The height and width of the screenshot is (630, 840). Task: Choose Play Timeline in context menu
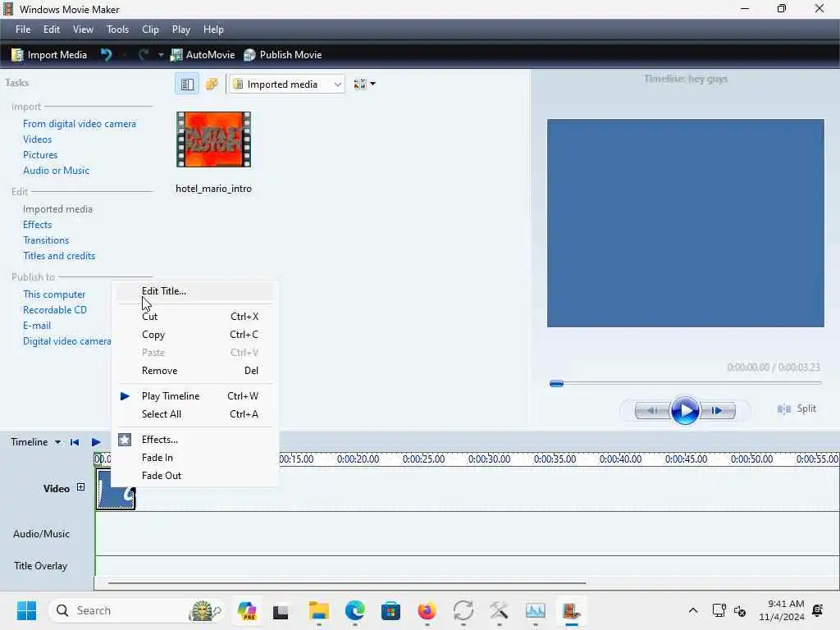coord(195,396)
